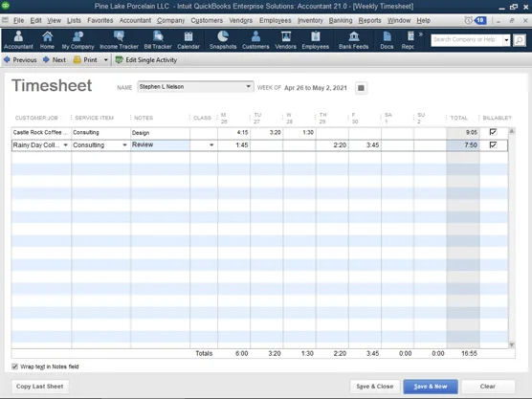Go to Previous timesheet
Image resolution: width=532 pixels, height=399 pixels.
pos(20,60)
